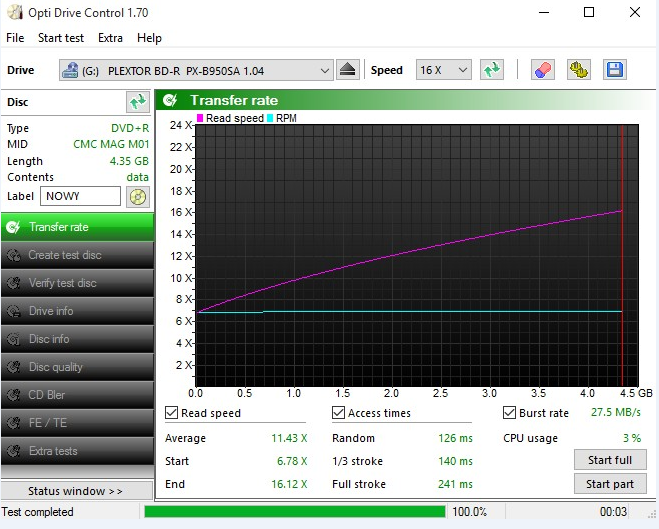The width and height of the screenshot is (659, 529).
Task: Open Disc quality panel
Action: click(77, 367)
